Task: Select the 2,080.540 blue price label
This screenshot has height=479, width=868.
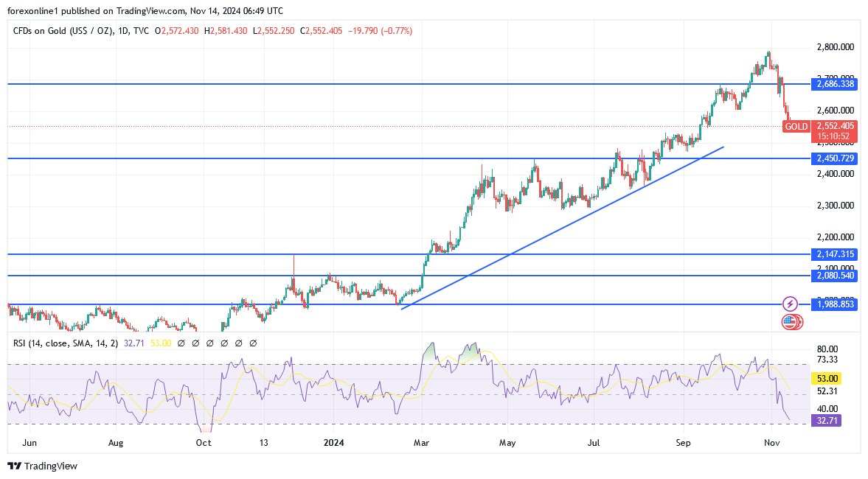Action: click(x=835, y=276)
